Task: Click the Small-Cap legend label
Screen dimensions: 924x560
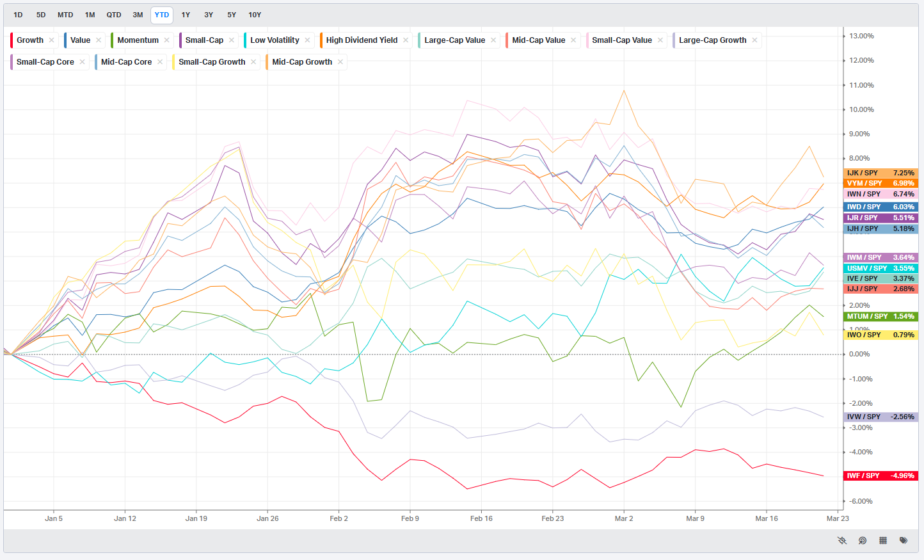Action: tap(204, 40)
